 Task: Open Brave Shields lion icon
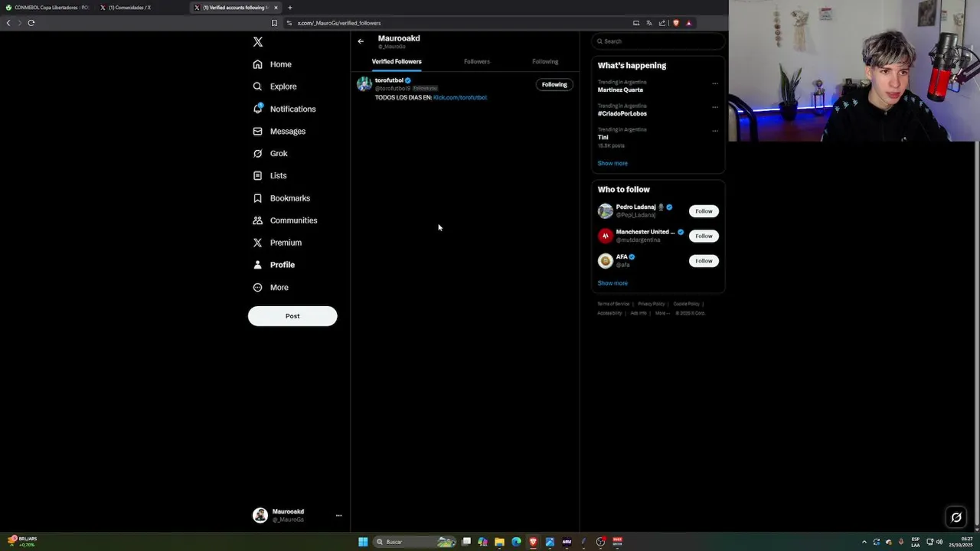click(676, 23)
